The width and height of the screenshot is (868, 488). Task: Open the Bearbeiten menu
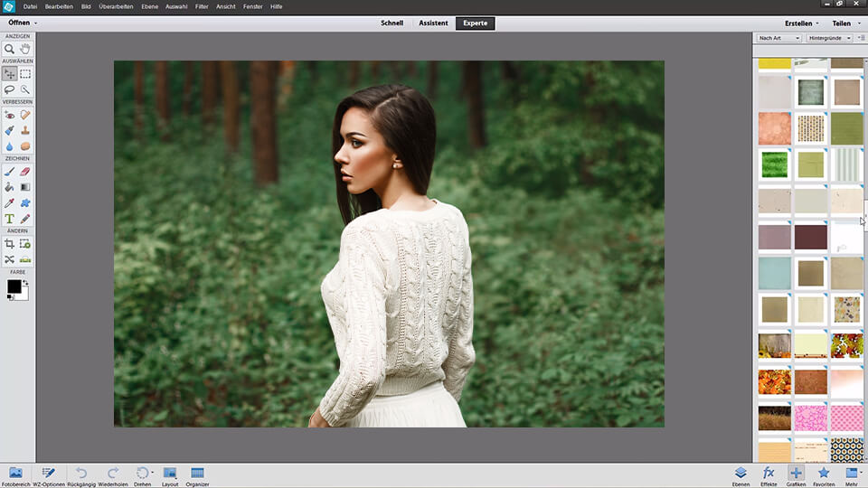59,6
